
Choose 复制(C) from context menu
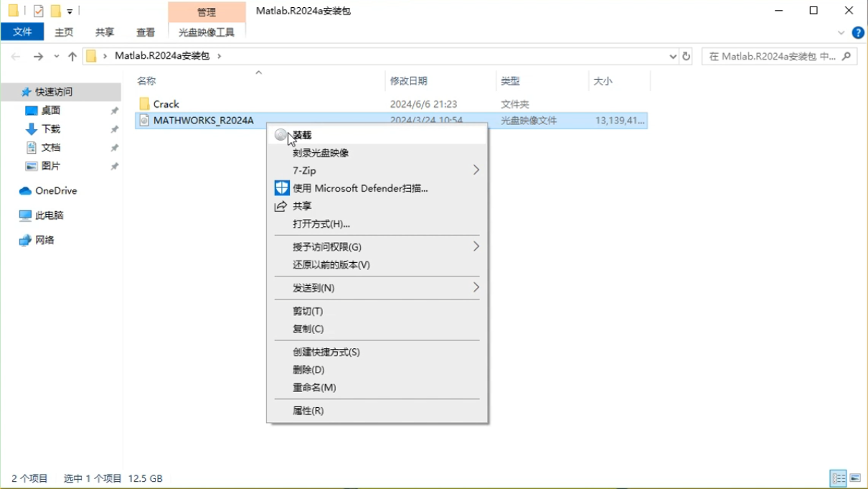[x=377, y=329]
